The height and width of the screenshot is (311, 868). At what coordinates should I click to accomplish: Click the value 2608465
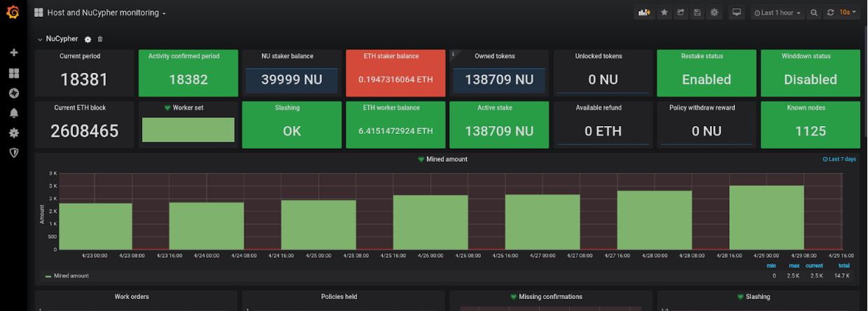(x=84, y=131)
